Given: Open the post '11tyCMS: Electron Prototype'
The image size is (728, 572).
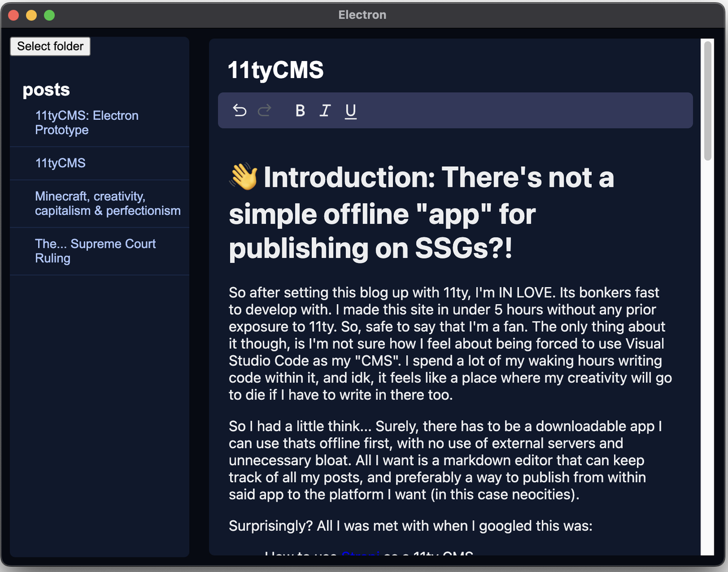Looking at the screenshot, I should coord(100,123).
